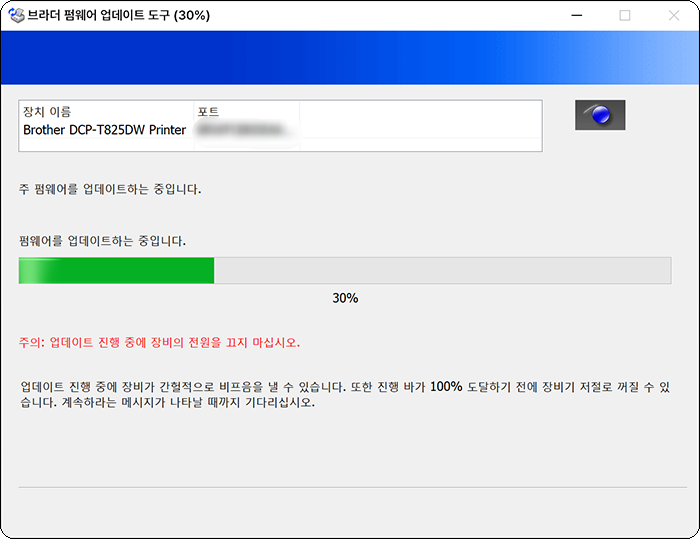Click the 30% progress label
The width and height of the screenshot is (700, 539).
click(345, 298)
